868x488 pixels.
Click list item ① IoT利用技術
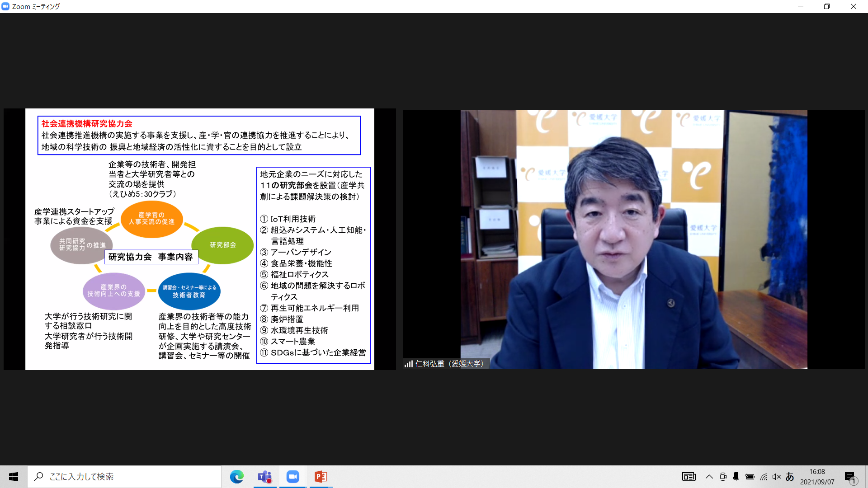point(288,219)
